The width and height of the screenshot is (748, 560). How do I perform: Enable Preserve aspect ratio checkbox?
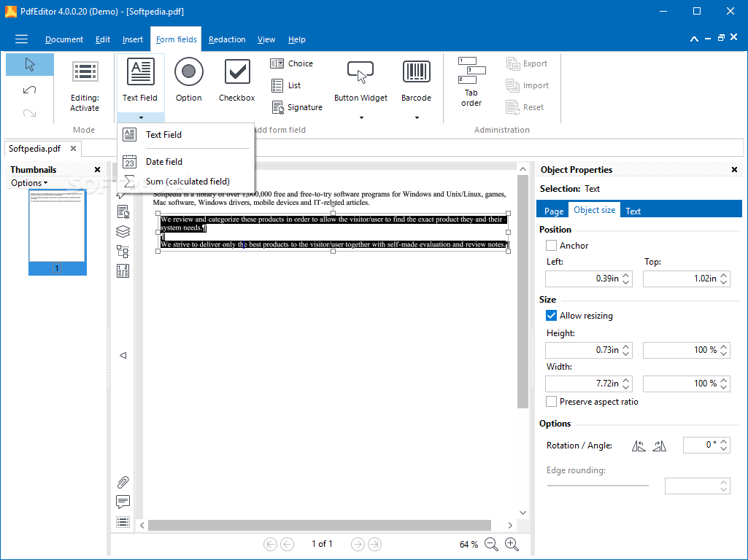click(x=551, y=402)
